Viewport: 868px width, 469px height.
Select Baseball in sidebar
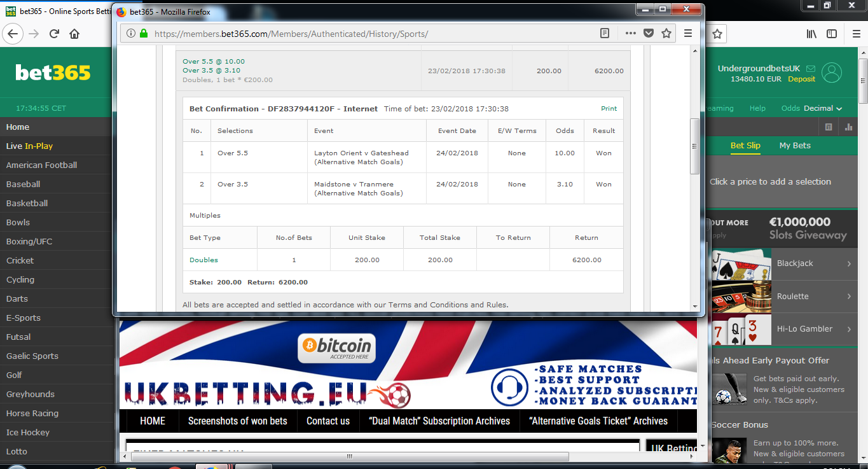(x=57, y=184)
